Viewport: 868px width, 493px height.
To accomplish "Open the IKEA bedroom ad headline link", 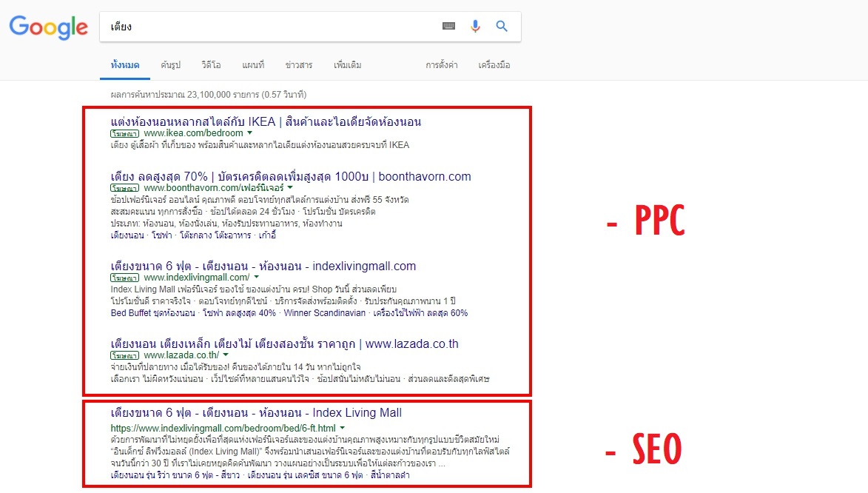I will pos(266,122).
